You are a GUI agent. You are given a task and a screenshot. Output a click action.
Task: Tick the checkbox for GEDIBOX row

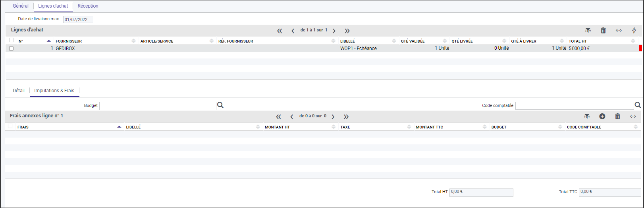(11, 49)
